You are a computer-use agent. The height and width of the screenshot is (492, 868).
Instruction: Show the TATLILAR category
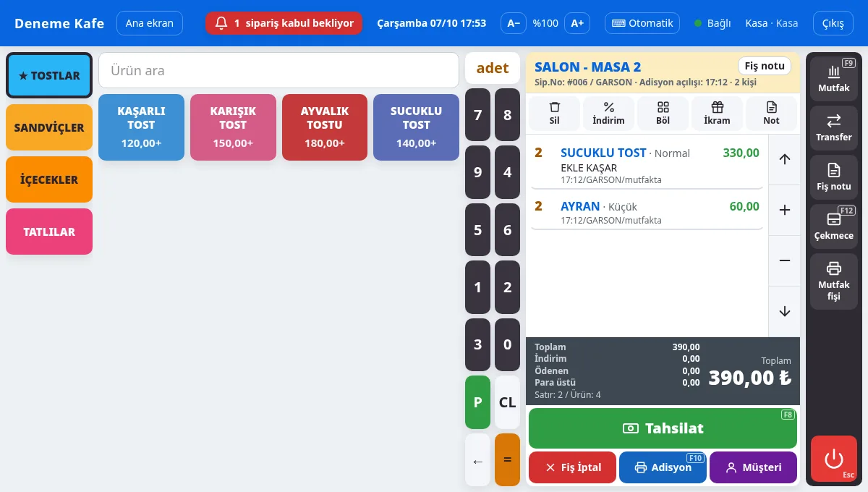(x=49, y=232)
